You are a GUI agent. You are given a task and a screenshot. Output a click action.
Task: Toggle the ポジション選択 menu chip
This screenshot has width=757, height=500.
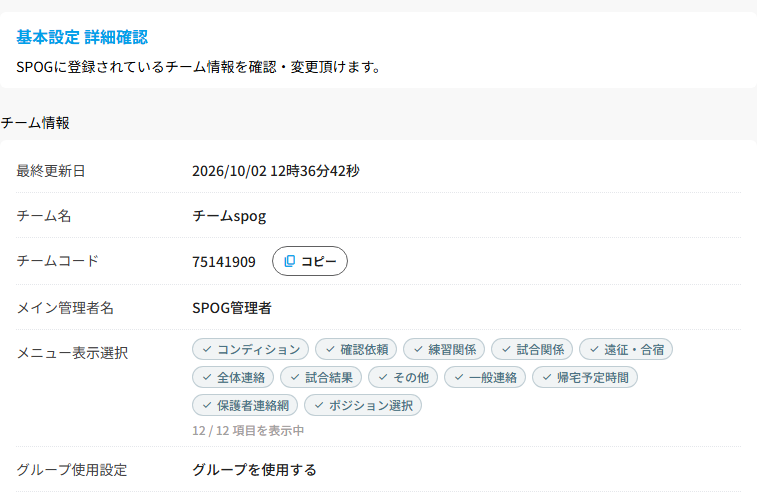pos(363,405)
